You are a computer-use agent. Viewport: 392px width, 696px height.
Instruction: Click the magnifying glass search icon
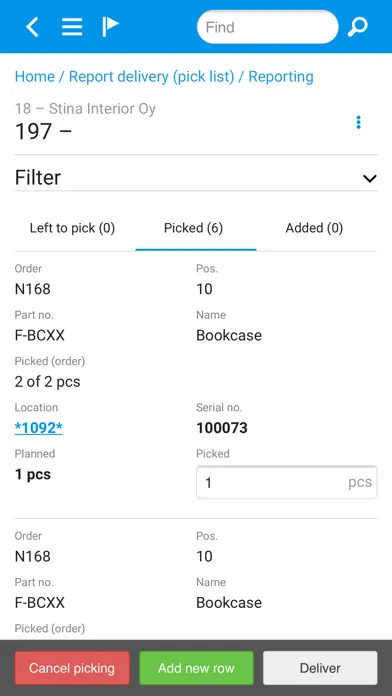357,27
